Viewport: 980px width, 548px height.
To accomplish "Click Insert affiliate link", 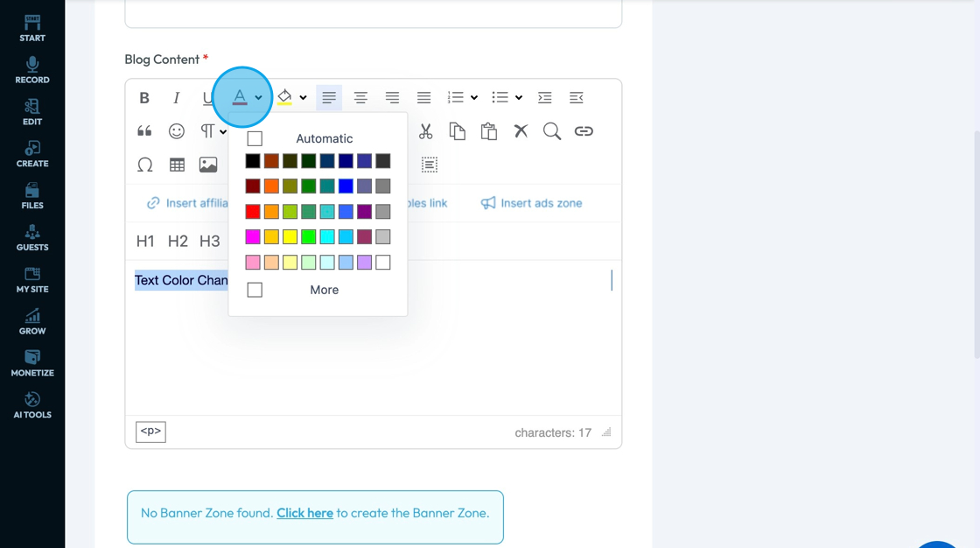I will pos(187,203).
